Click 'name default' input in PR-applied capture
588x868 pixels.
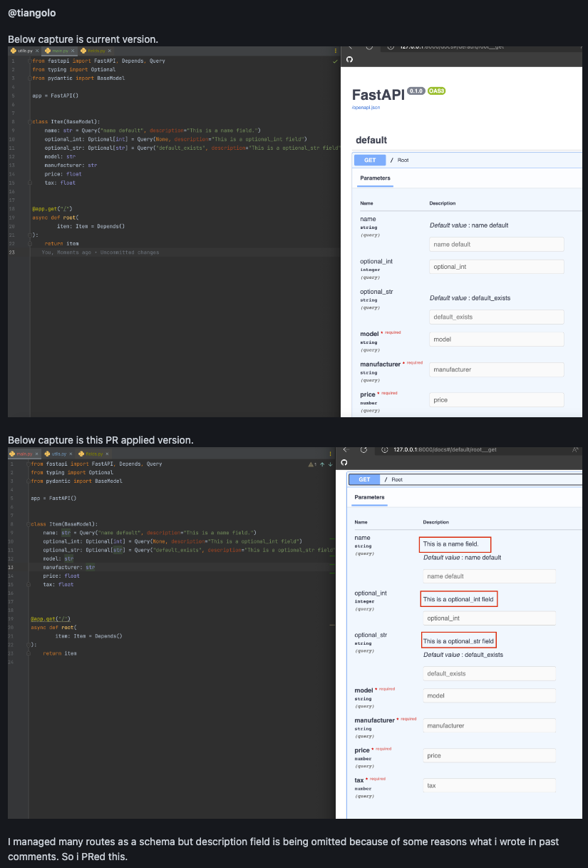click(489, 576)
